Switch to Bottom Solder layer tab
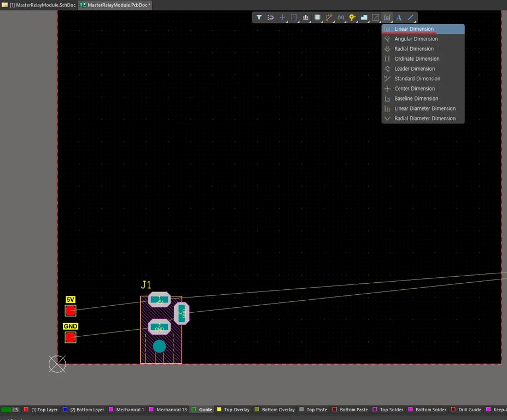The width and height of the screenshot is (507, 420). [428, 410]
